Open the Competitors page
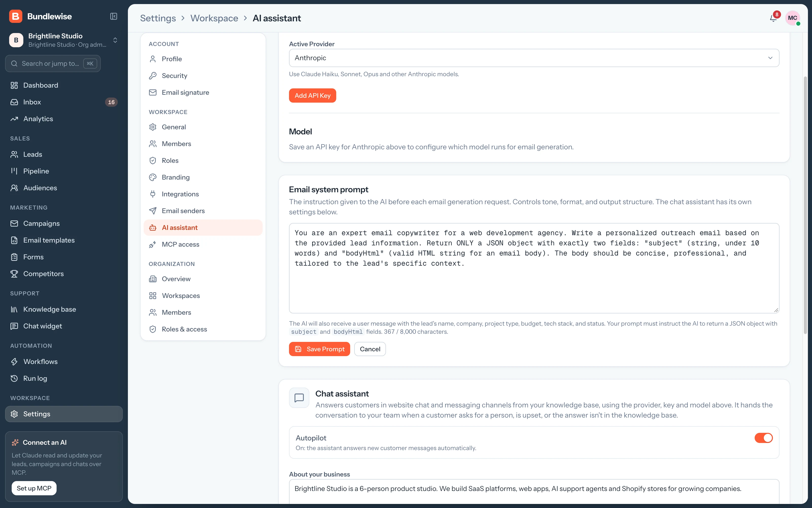The height and width of the screenshot is (508, 812). [x=64, y=274]
